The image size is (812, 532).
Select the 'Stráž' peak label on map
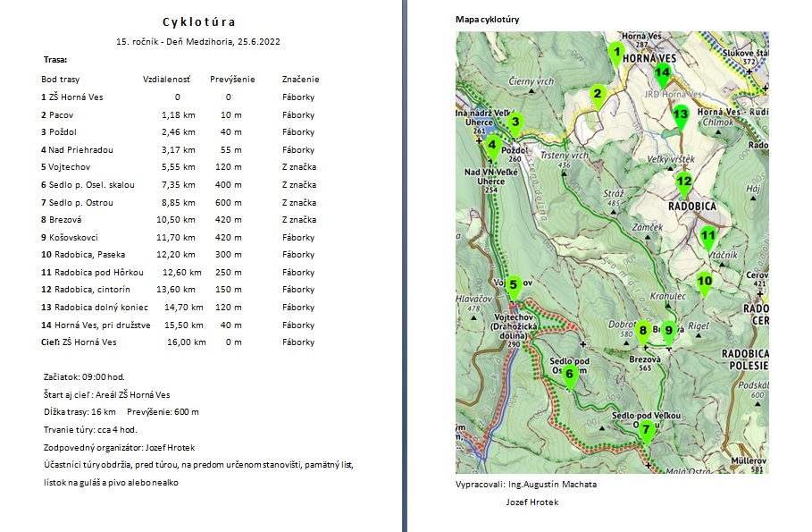[614, 193]
